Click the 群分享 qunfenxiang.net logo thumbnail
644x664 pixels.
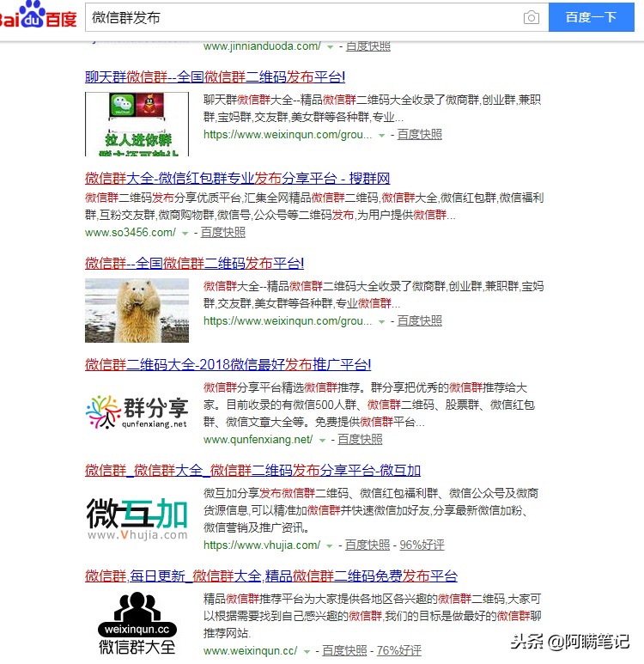[137, 411]
